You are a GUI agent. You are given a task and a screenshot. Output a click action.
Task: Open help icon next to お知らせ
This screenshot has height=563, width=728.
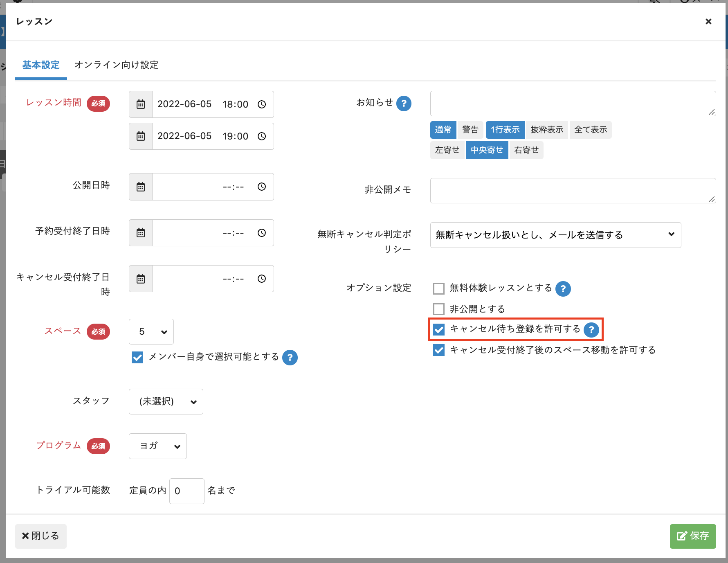pyautogui.click(x=404, y=104)
